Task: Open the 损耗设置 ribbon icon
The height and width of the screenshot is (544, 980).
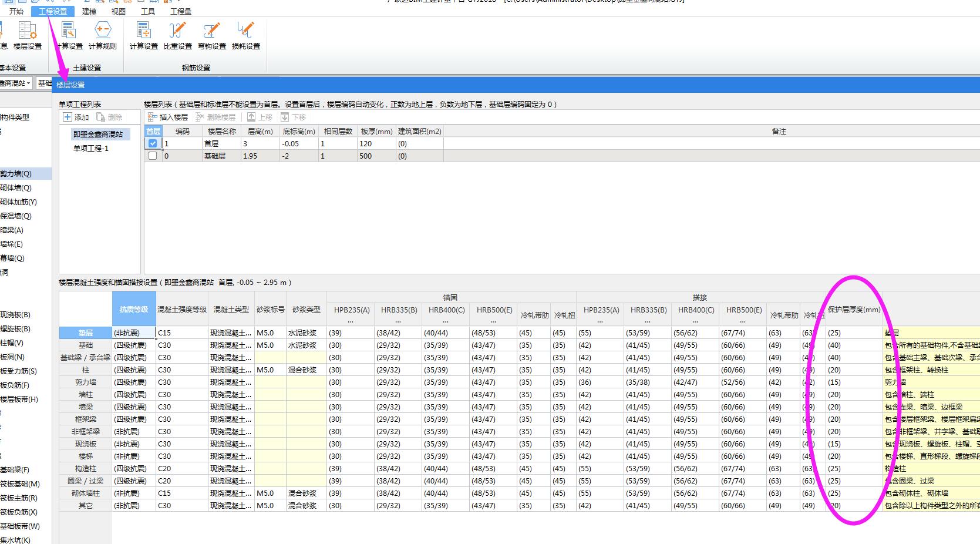Action: tap(246, 35)
